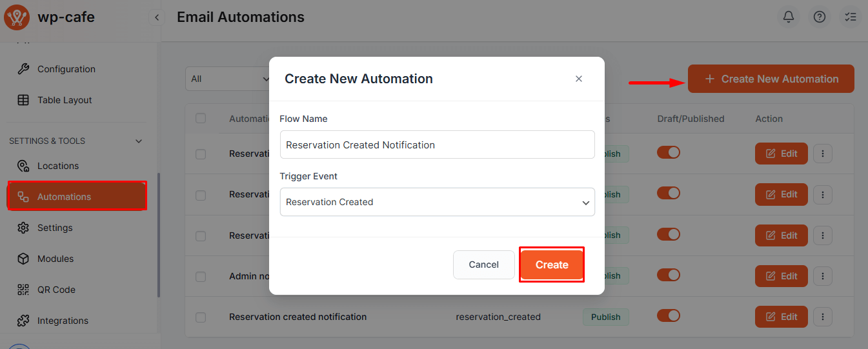868x349 pixels.
Task: Click the notification bell icon
Action: [788, 17]
